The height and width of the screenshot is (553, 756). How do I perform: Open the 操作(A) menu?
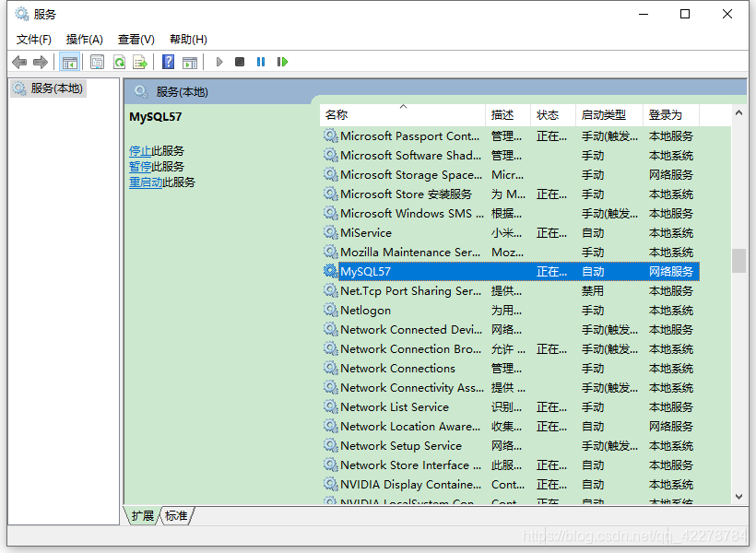pyautogui.click(x=84, y=39)
